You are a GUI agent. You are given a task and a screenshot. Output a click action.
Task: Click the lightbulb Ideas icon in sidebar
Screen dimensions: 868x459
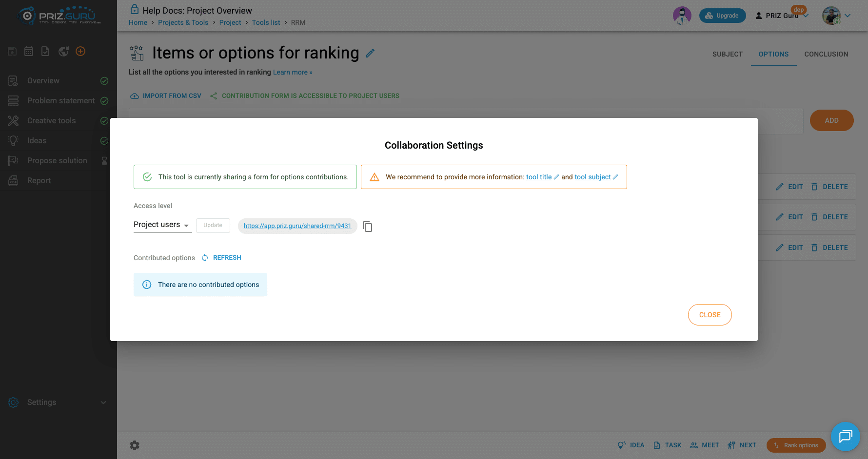(13, 141)
